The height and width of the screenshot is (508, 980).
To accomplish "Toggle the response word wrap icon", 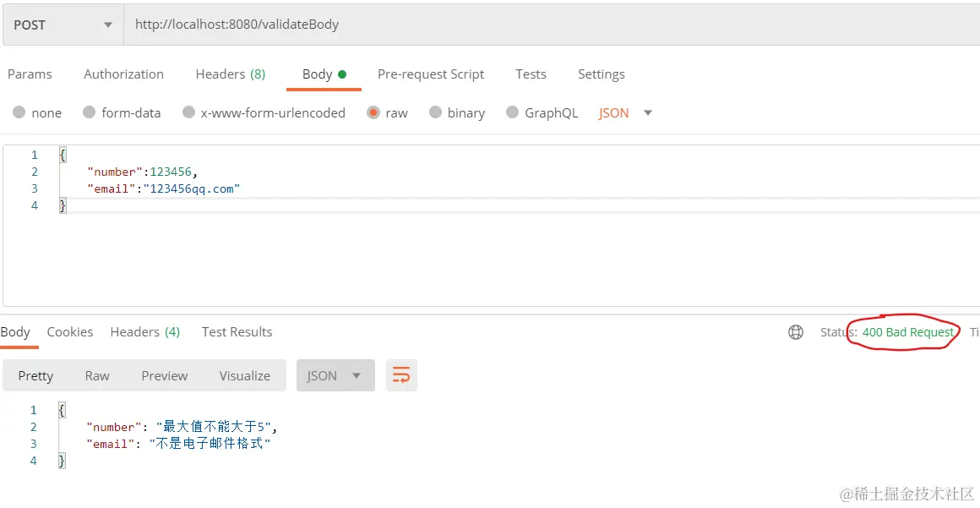I will pyautogui.click(x=401, y=375).
